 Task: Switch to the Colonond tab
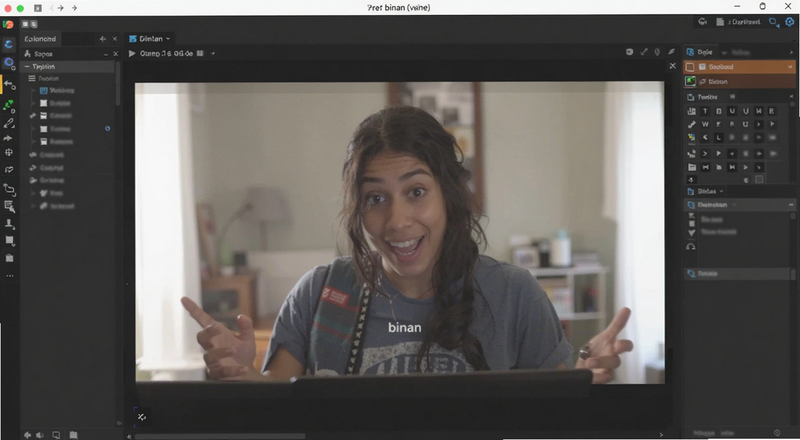tap(40, 39)
